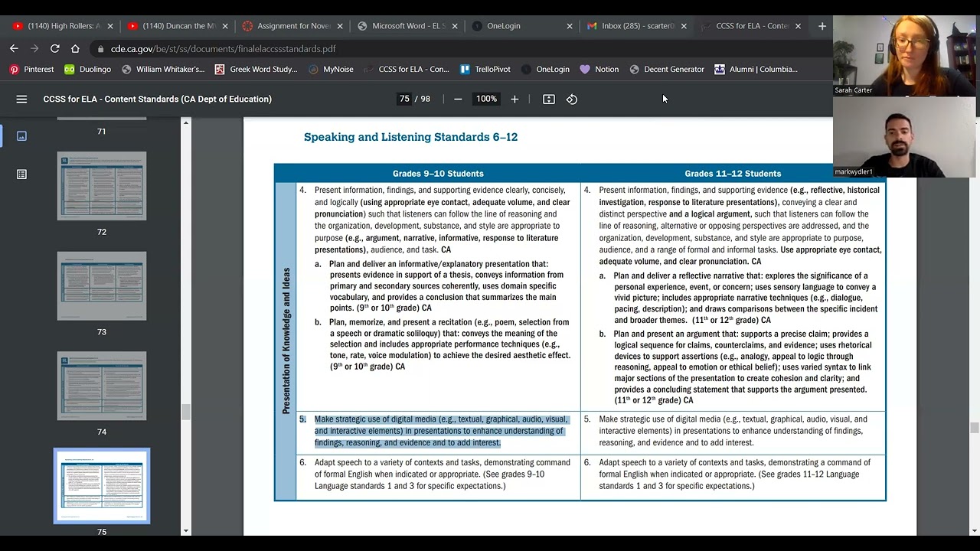This screenshot has height=551, width=980.
Task: Click thumbnail panel scroll up arrow
Action: pos(186,122)
